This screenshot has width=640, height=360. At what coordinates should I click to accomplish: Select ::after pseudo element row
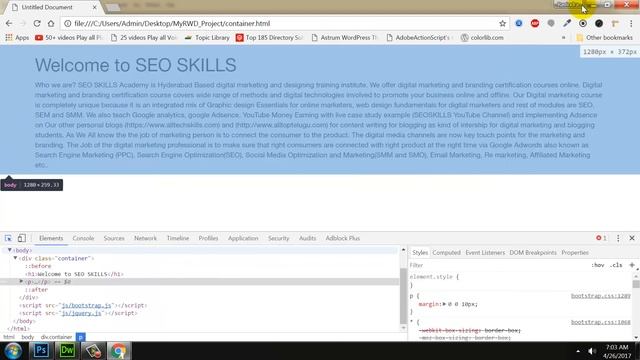pyautogui.click(x=36, y=290)
